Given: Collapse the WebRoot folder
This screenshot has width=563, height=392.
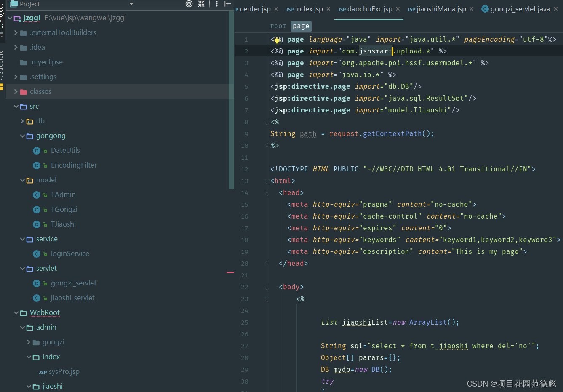Looking at the screenshot, I should click(16, 313).
